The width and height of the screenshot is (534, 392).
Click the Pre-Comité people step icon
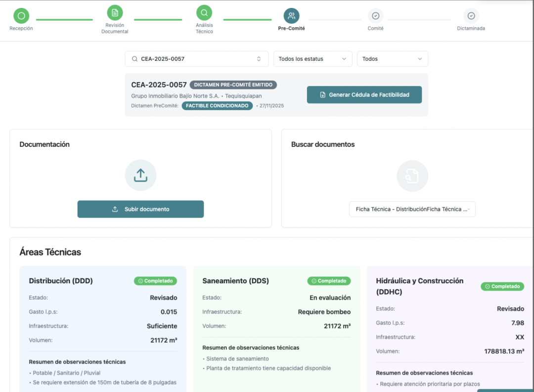[x=291, y=16]
